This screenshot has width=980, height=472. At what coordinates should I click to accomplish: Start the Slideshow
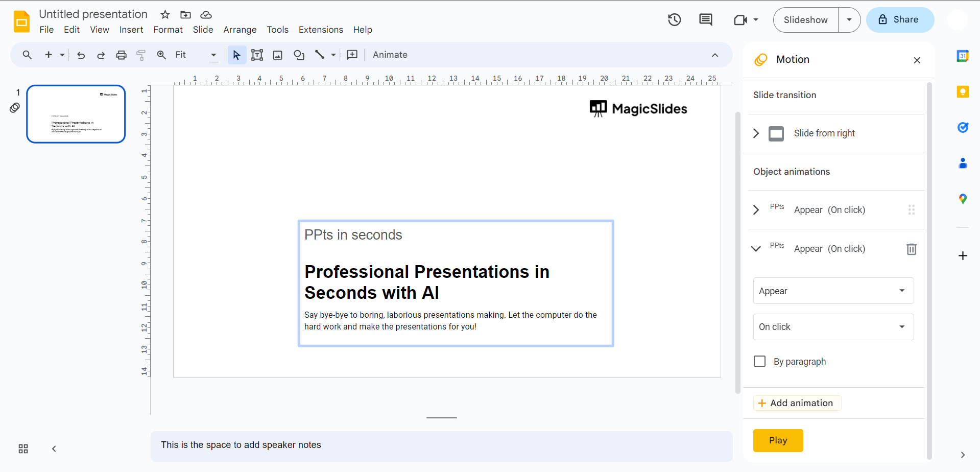(805, 20)
